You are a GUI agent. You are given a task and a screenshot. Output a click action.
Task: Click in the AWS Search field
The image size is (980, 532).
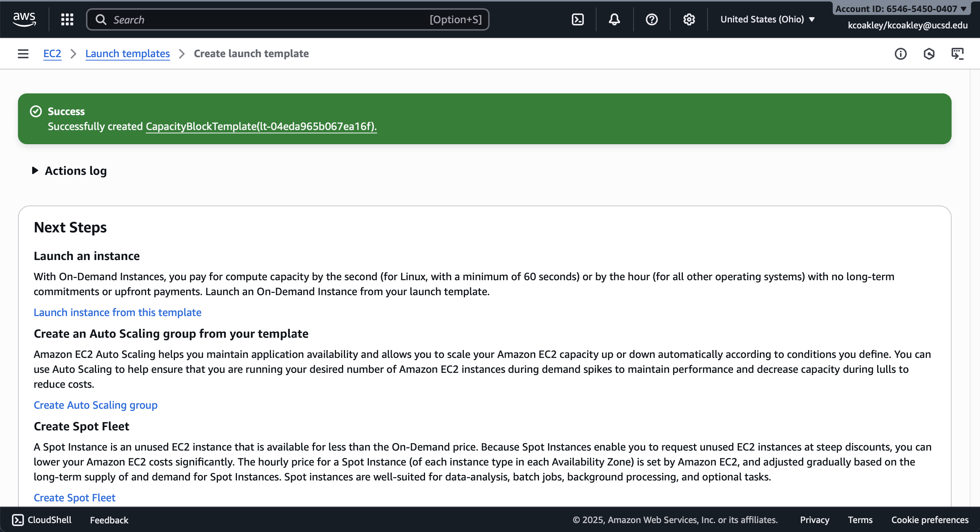pyautogui.click(x=266, y=19)
